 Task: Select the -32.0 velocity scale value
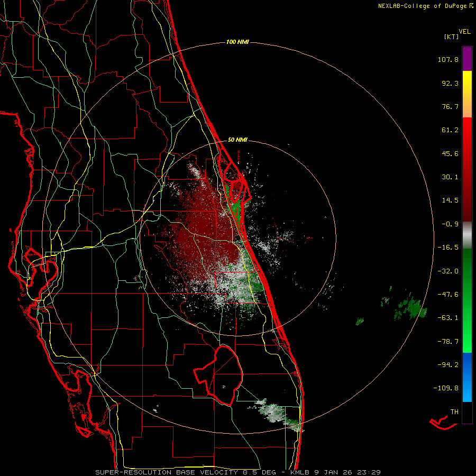pyautogui.click(x=448, y=271)
